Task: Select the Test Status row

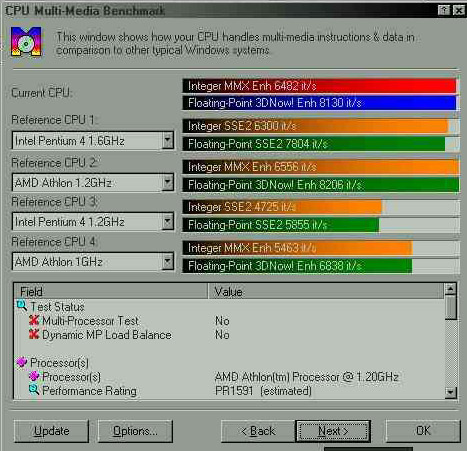Action: click(x=229, y=306)
